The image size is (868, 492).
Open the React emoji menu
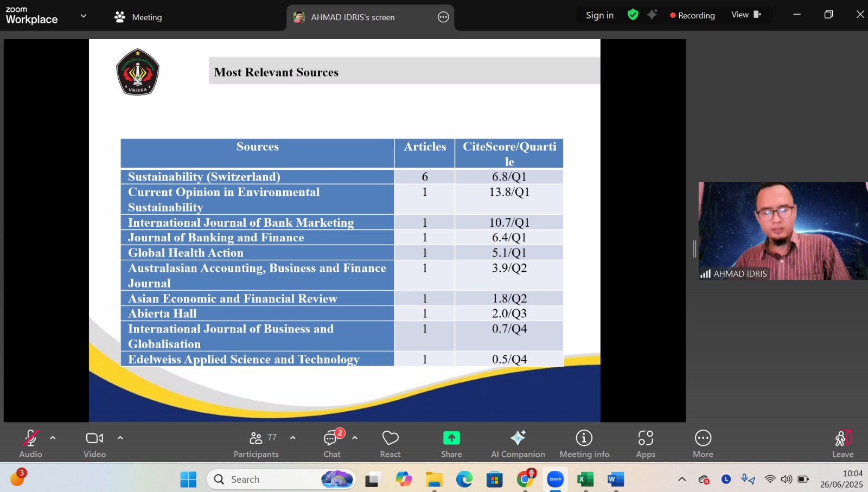tap(390, 444)
